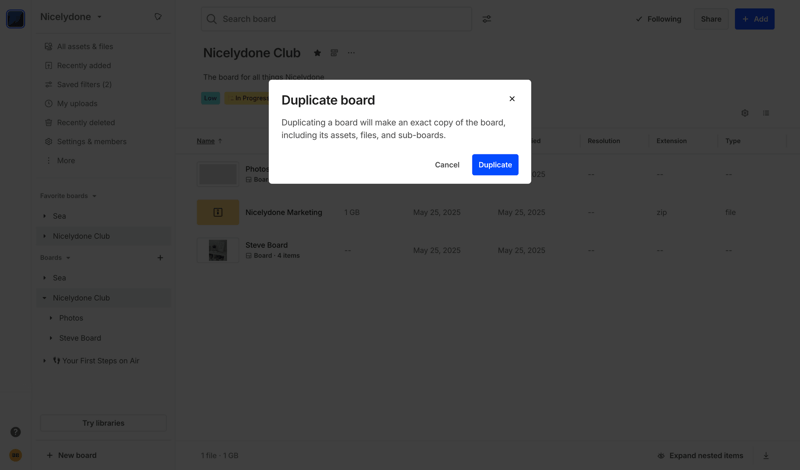Switch view with the list layout icon
Screen dimensions: 800x470
pyautogui.click(x=766, y=113)
